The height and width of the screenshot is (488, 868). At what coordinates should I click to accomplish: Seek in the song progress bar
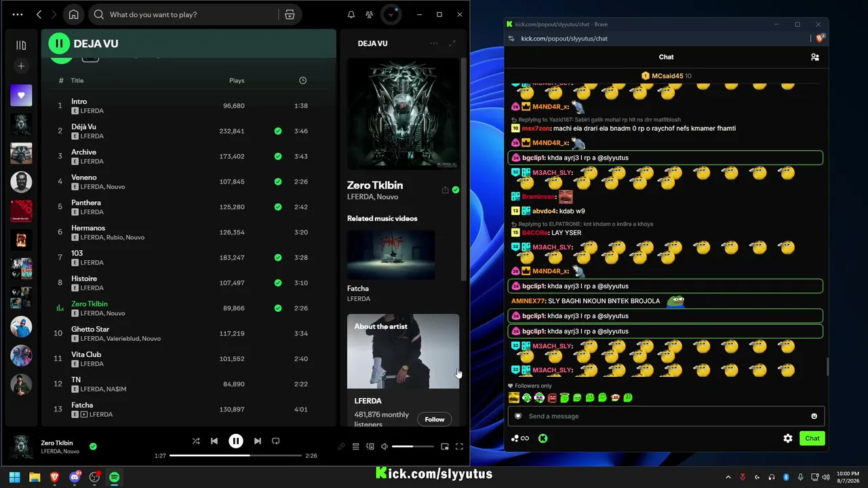coord(236,455)
